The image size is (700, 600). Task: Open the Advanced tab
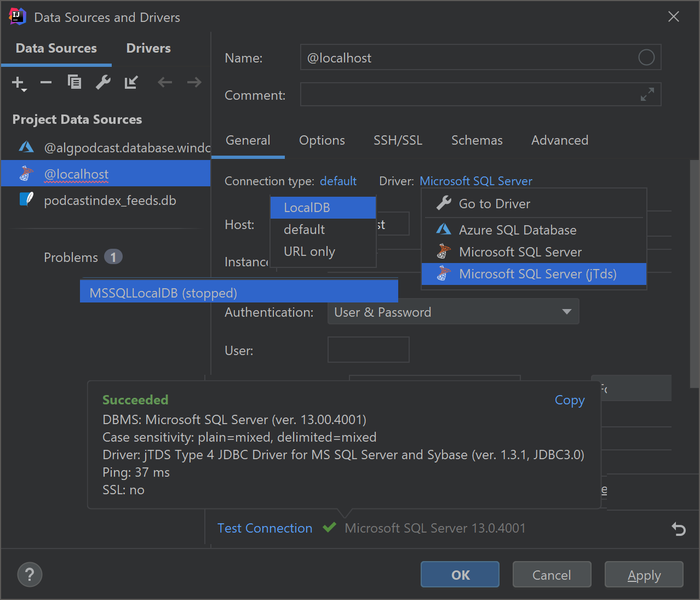[x=560, y=140]
